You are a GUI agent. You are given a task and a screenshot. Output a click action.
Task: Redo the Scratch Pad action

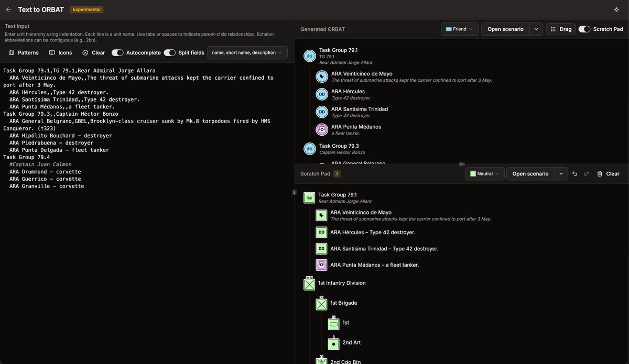point(587,173)
